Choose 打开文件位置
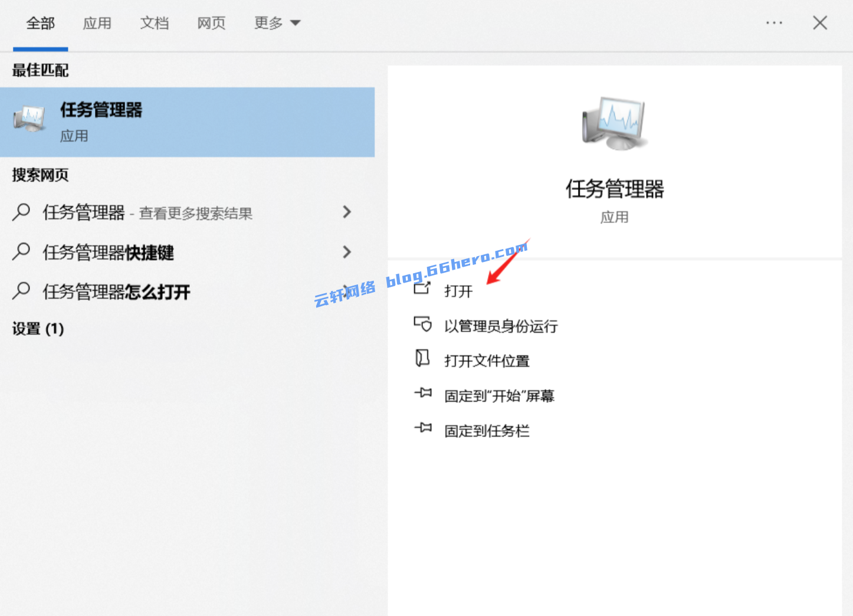This screenshot has width=853, height=616. (x=487, y=361)
